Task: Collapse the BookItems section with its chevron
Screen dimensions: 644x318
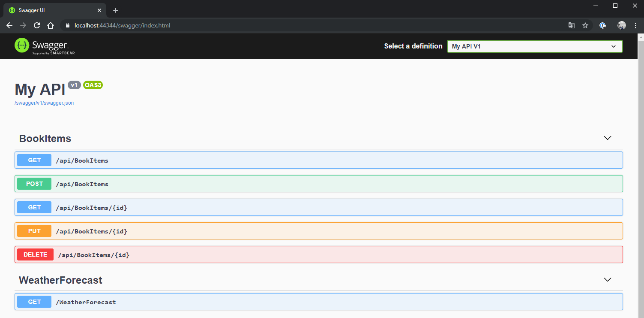Action: pos(607,138)
